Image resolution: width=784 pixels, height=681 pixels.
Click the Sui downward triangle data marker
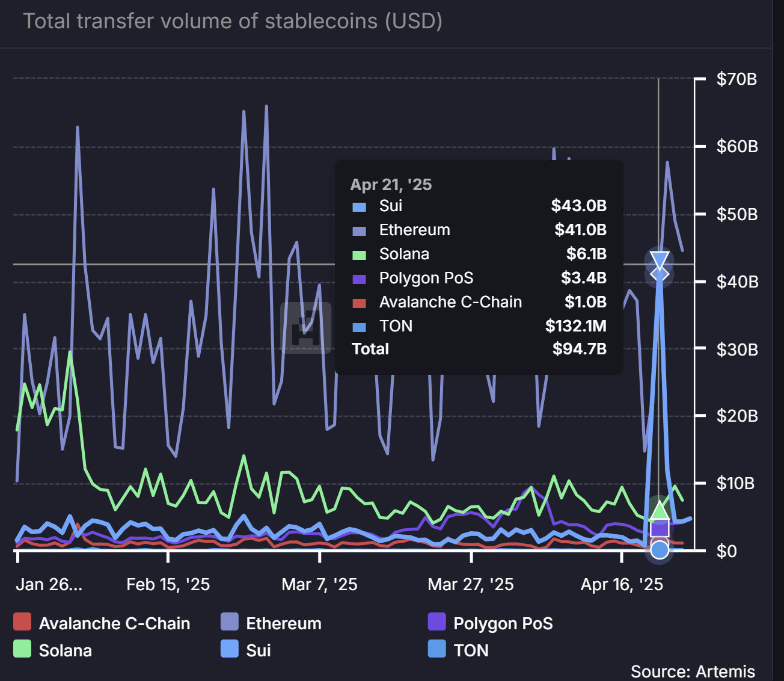pyautogui.click(x=660, y=260)
